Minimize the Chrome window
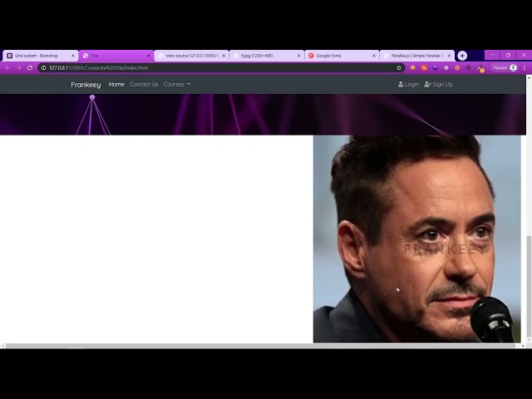The height and width of the screenshot is (399, 532). (x=493, y=55)
